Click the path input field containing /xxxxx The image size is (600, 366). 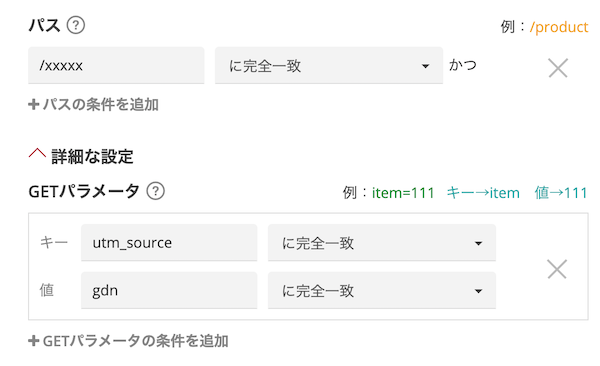click(x=116, y=65)
